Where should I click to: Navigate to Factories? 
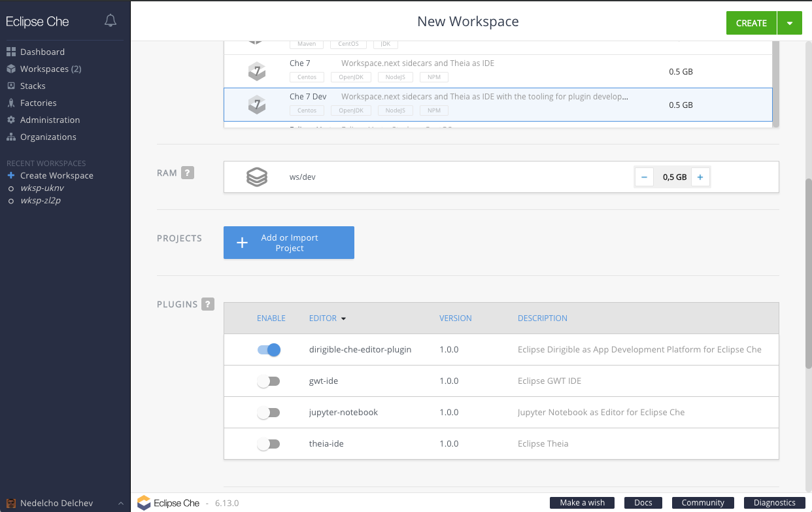pos(39,103)
